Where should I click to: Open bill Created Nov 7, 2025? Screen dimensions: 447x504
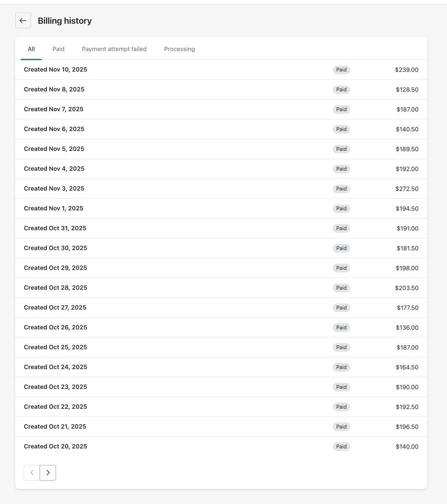[x=221, y=109]
